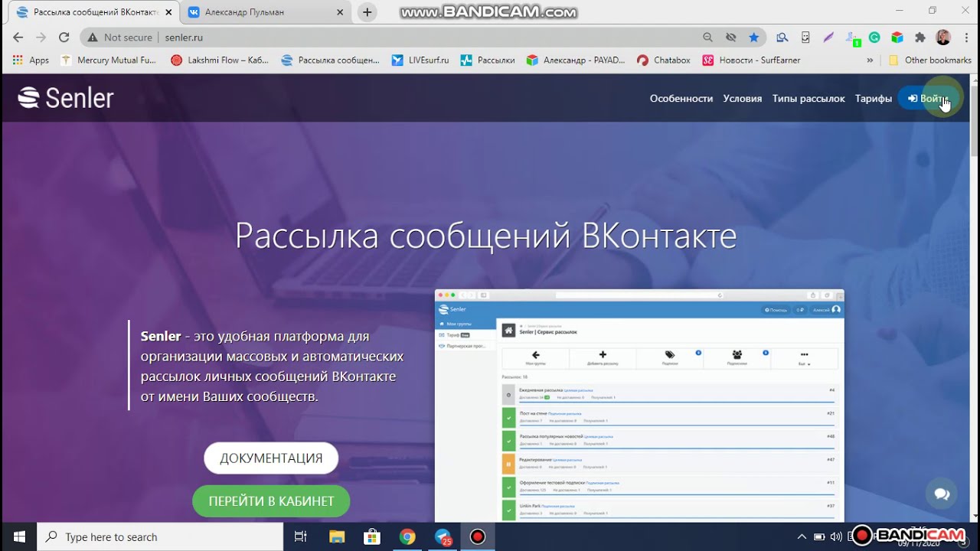Screen dimensions: 980x551
Task: Open Microsoft Store from the taskbar
Action: (x=371, y=536)
